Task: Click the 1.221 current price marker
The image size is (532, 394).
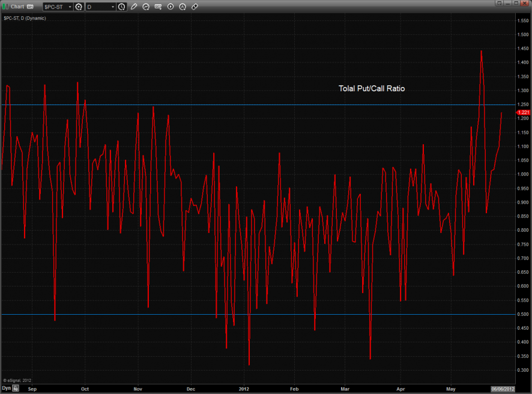Action: click(523, 112)
